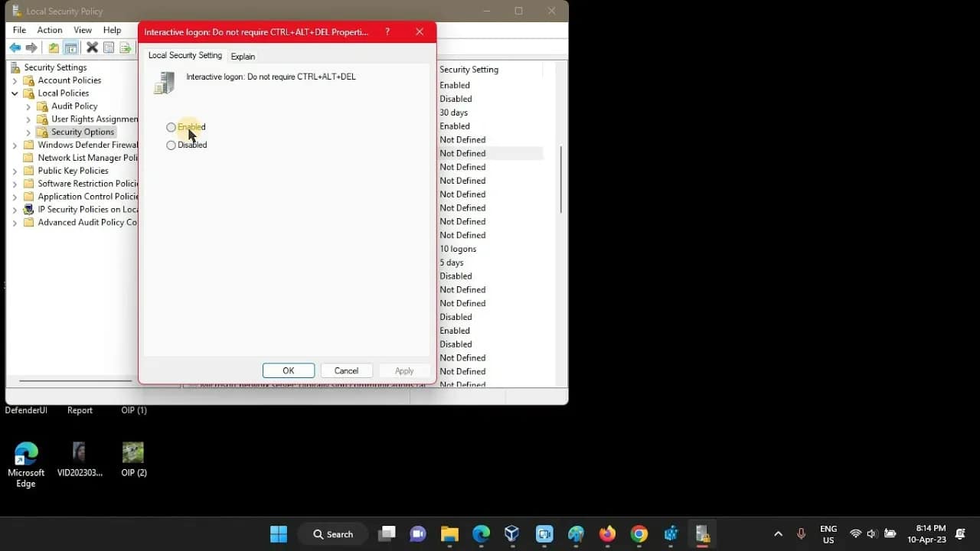Select the Disabled radio button
Screen dimensions: 980x551
pyautogui.click(x=171, y=145)
